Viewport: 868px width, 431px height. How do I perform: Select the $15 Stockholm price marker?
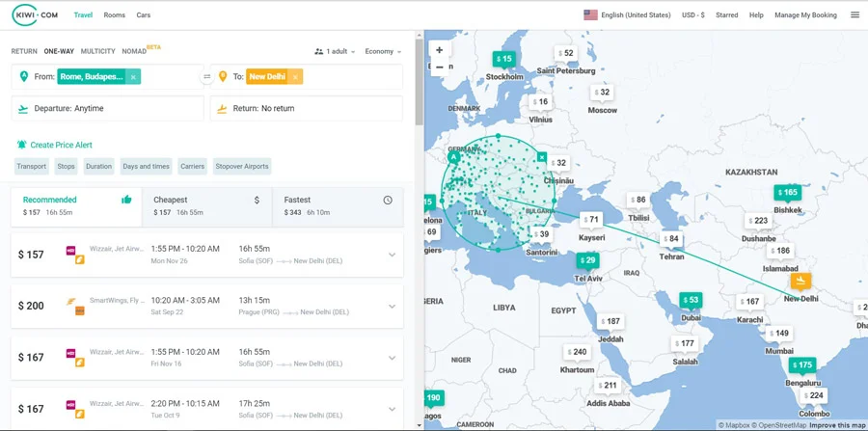(x=504, y=59)
